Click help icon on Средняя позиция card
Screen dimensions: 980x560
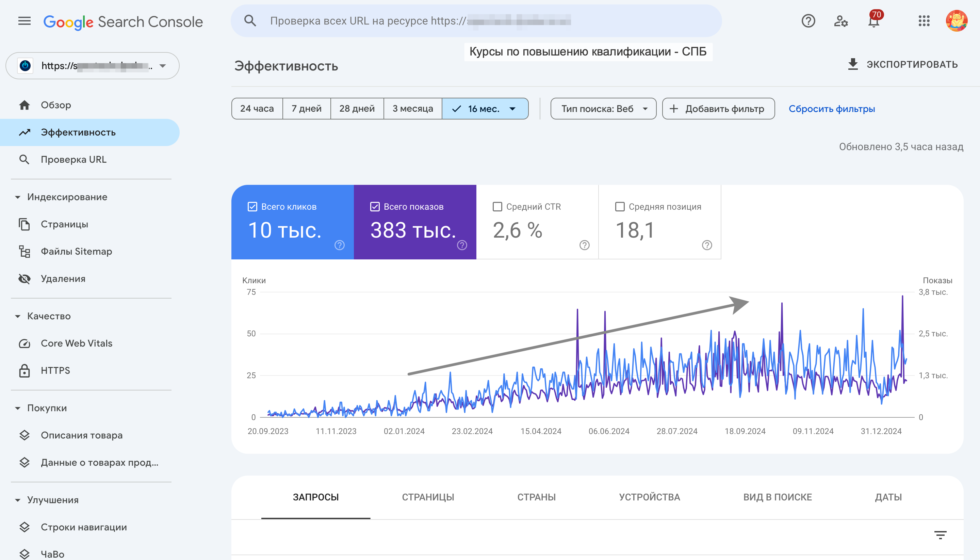[707, 245]
